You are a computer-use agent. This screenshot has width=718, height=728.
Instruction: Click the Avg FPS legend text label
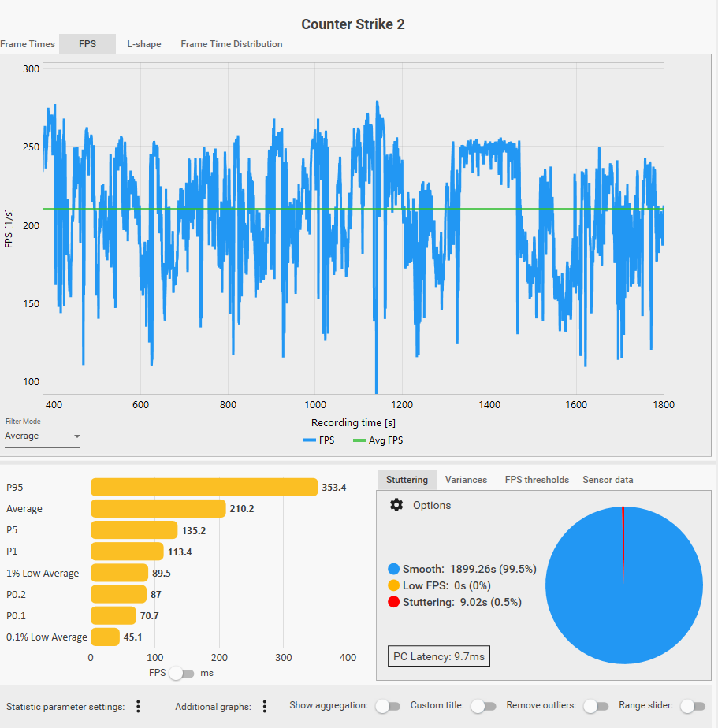click(385, 440)
